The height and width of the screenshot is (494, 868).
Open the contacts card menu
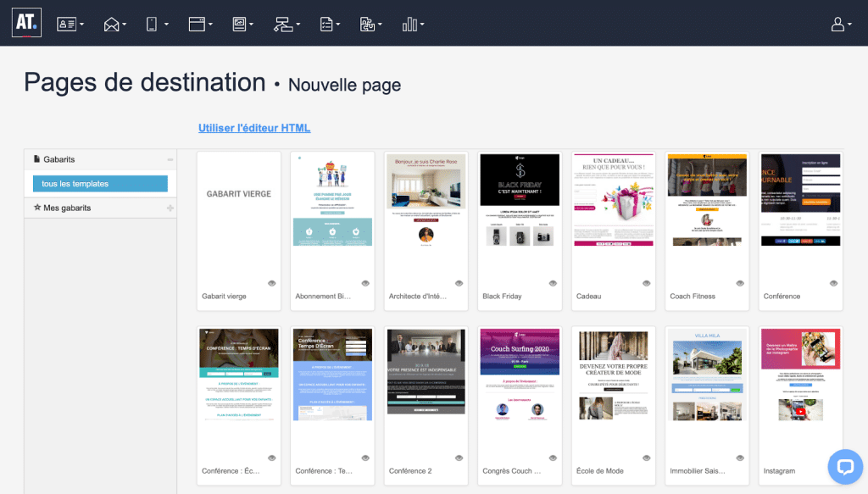tap(70, 25)
